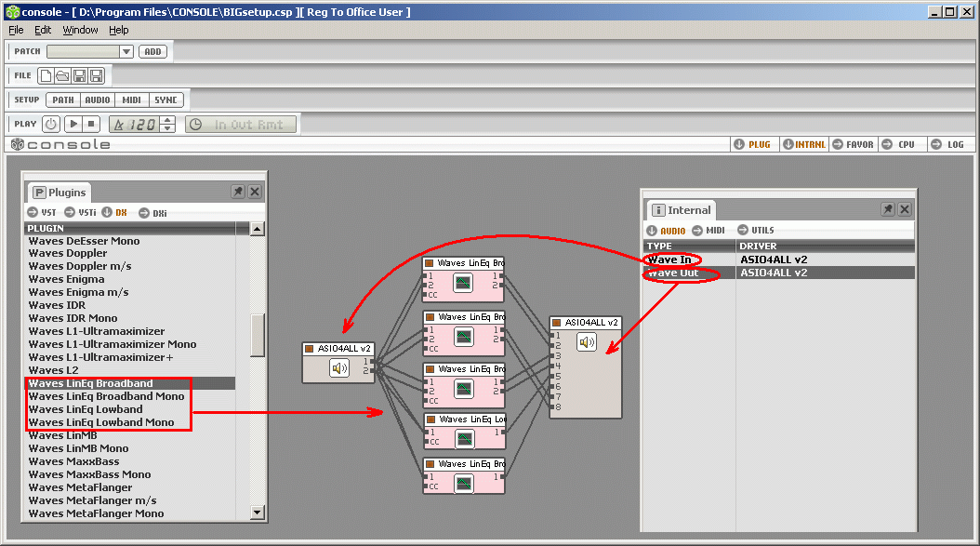Select the Wave In row in the Internal panel
Viewport: 980px width, 546px height.
[x=779, y=260]
